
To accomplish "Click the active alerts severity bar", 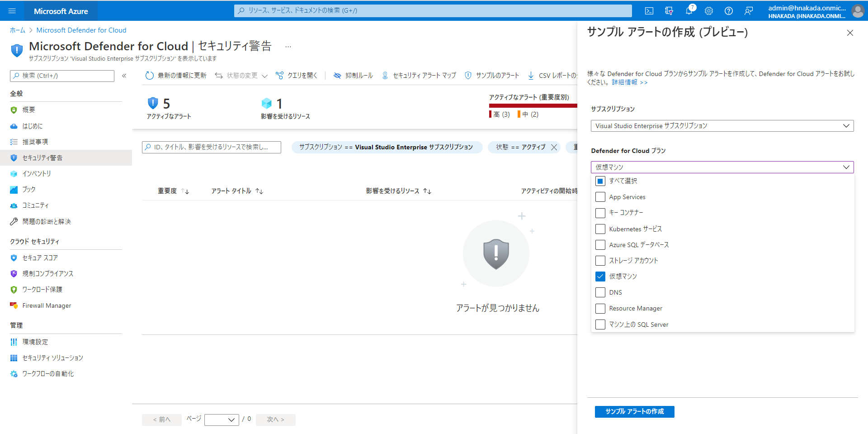I will click(x=533, y=106).
